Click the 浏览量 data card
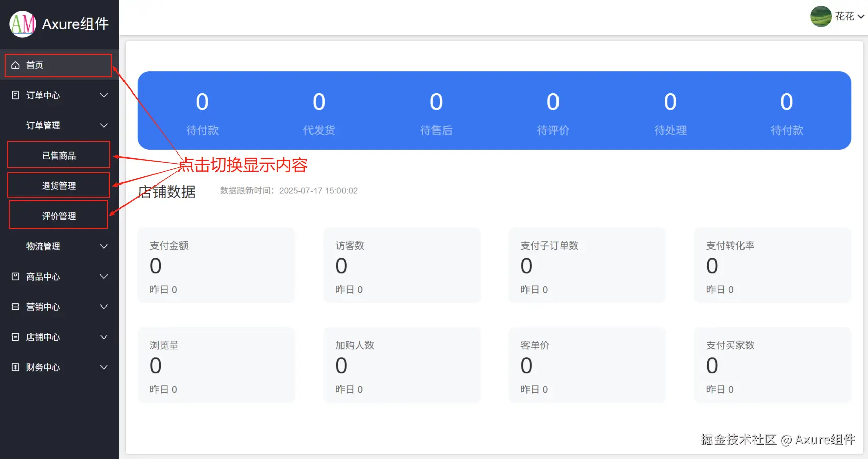The width and height of the screenshot is (868, 459). (x=216, y=365)
